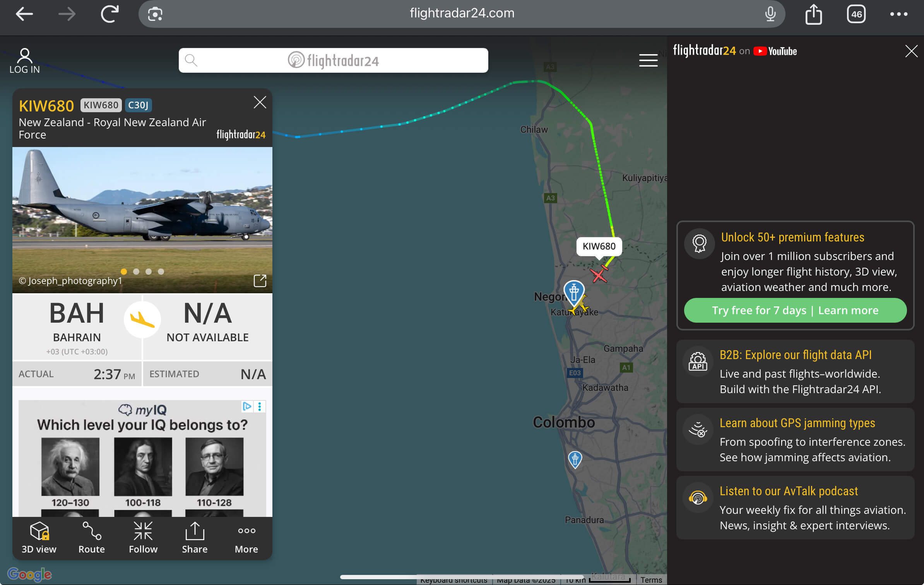Click the flightradar24.com address bar
Viewport: 924px width, 585px height.
pos(462,14)
